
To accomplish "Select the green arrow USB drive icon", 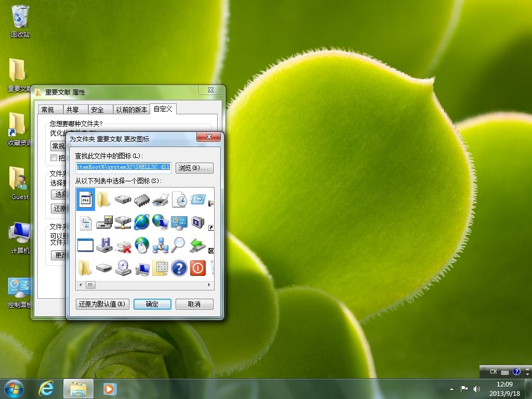I will tap(198, 245).
